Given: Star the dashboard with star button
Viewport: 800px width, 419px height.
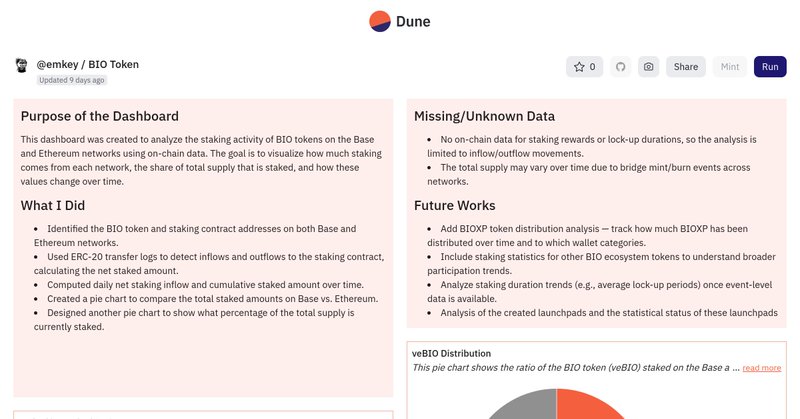Looking at the screenshot, I should (584, 67).
